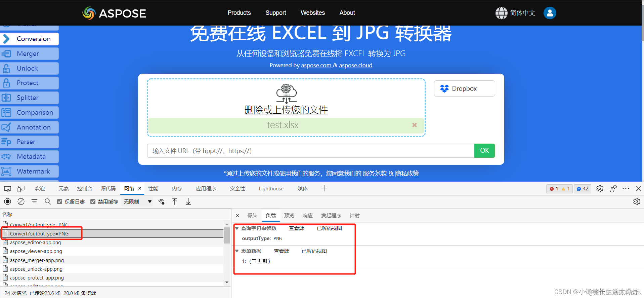Image resolution: width=644 pixels, height=298 pixels.
Task: Open the Merger sidebar item
Action: [30, 53]
